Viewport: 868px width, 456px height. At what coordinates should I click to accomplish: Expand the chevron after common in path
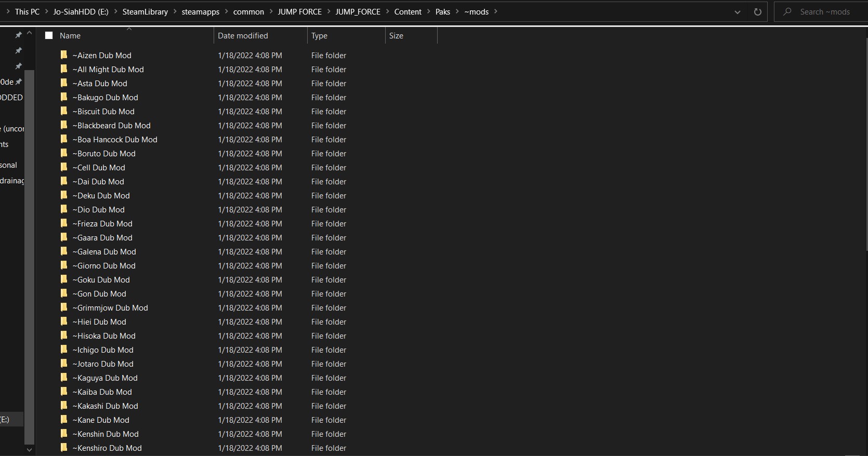click(x=271, y=11)
